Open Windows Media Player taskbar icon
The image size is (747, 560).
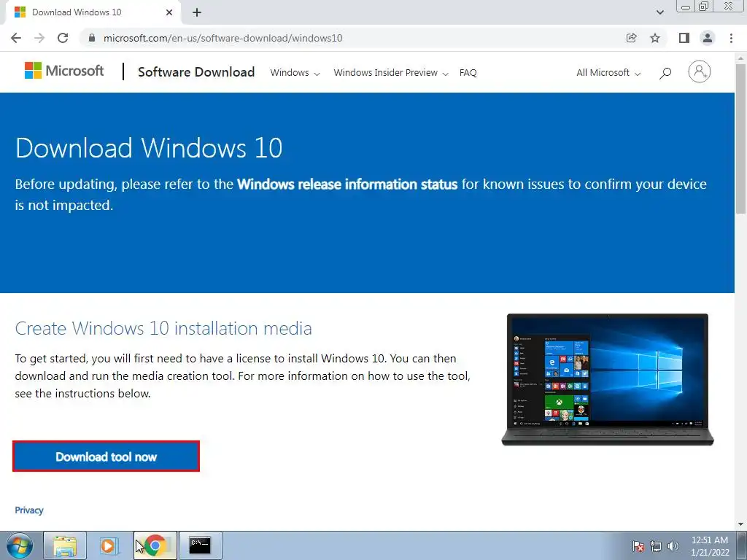[109, 545]
